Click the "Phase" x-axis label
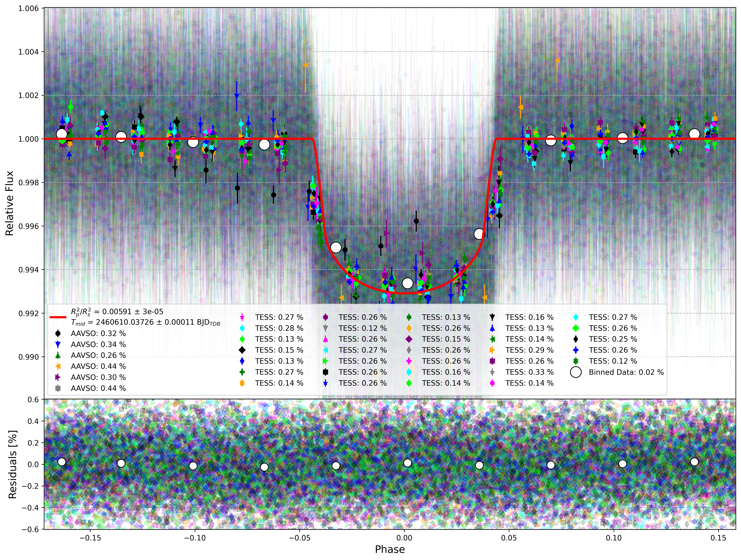 (390, 550)
